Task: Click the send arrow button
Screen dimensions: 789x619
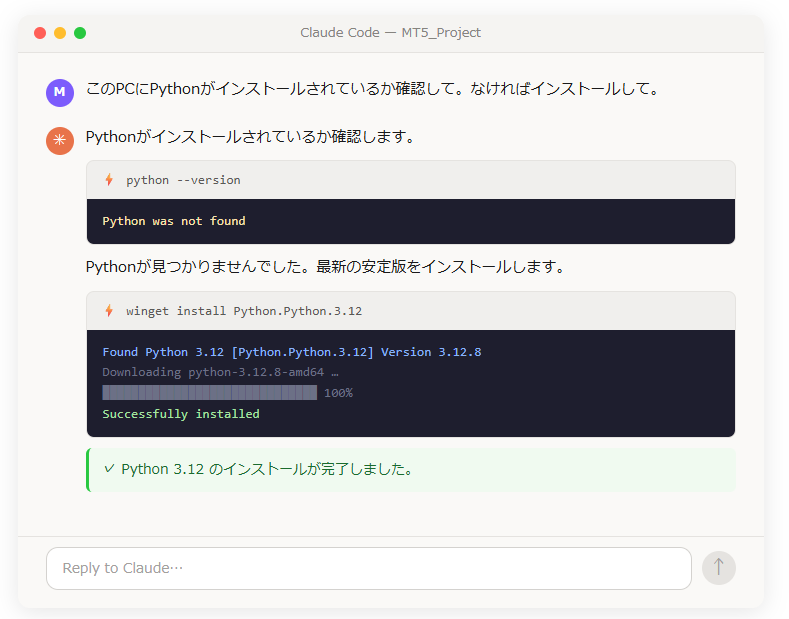Action: point(719,568)
